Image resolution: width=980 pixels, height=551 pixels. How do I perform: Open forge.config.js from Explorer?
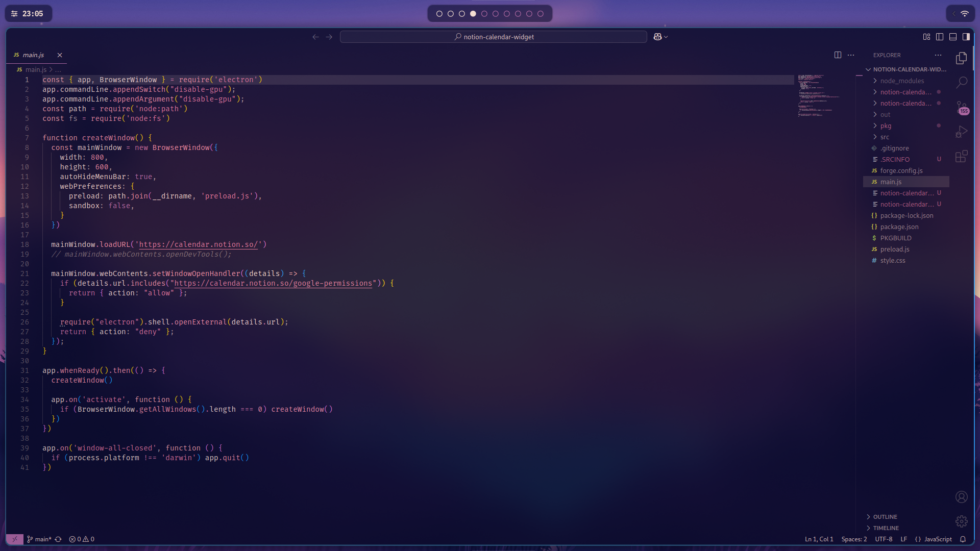coord(906,170)
